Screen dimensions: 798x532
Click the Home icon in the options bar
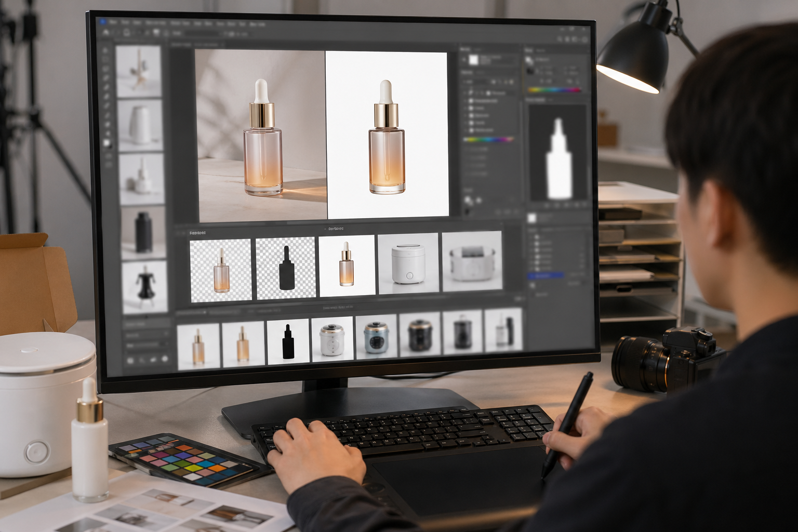107,32
